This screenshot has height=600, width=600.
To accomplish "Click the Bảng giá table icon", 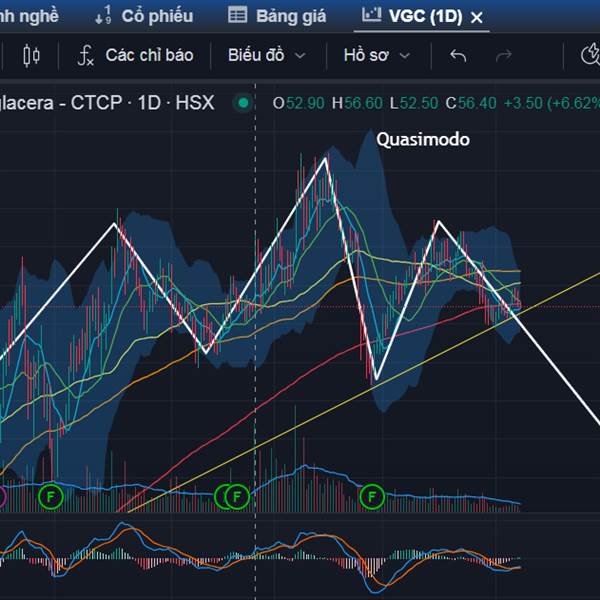I will (x=238, y=15).
